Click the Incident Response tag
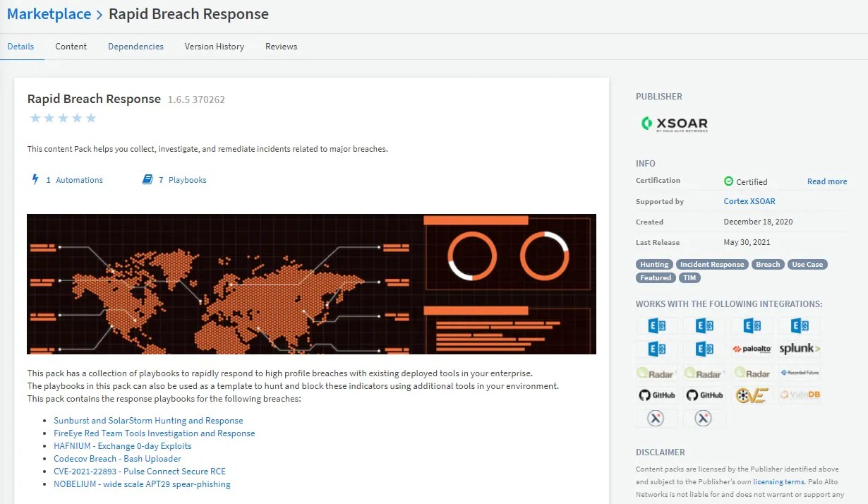 tap(711, 265)
